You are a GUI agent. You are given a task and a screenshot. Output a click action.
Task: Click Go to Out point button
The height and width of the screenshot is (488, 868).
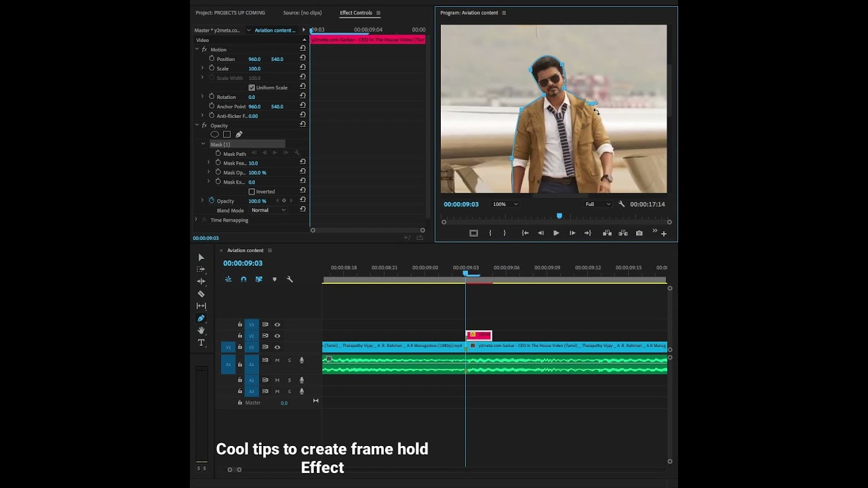(x=588, y=233)
